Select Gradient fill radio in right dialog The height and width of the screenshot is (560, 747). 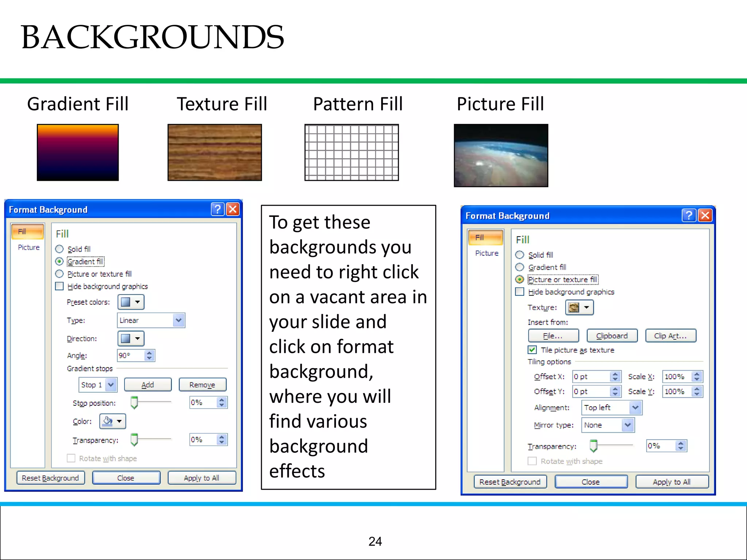(x=520, y=267)
